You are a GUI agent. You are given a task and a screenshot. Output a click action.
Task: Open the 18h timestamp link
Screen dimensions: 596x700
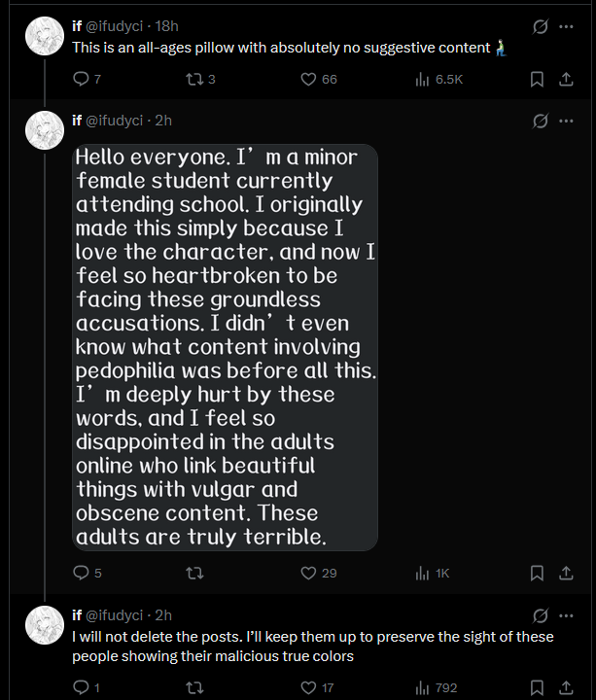coord(166,26)
